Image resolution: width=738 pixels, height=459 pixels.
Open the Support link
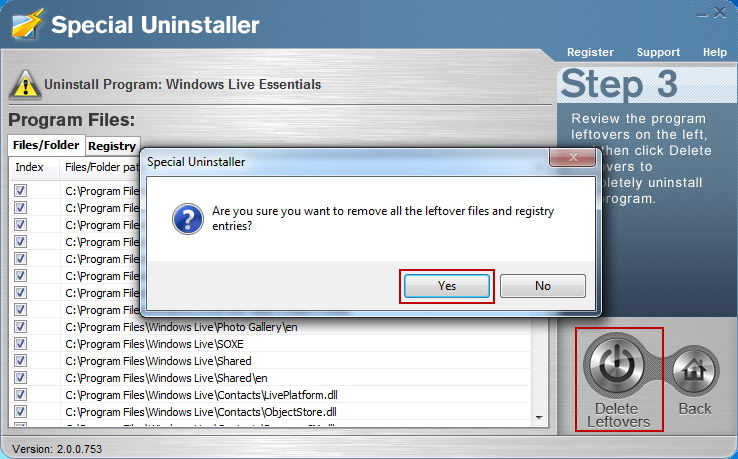pyautogui.click(x=658, y=52)
